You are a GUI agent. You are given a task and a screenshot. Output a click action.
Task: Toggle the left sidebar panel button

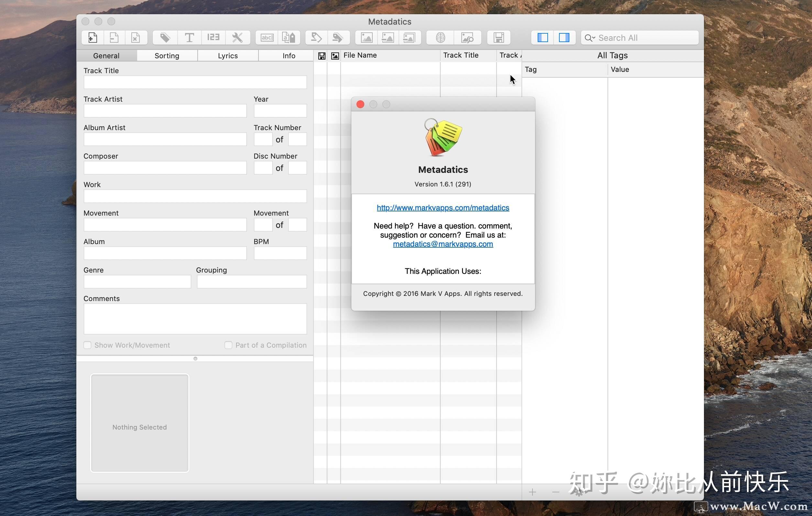tap(542, 38)
